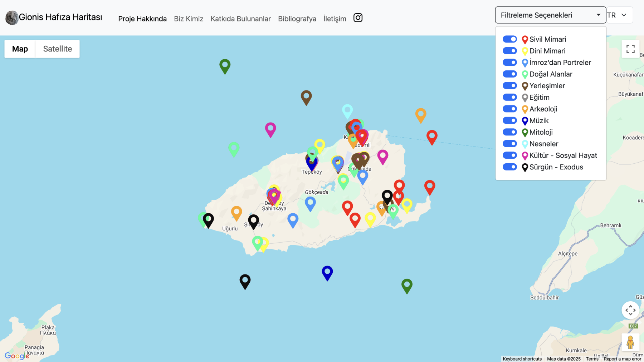
Task: Toggle off Sivil Mimari filter
Action: (509, 39)
